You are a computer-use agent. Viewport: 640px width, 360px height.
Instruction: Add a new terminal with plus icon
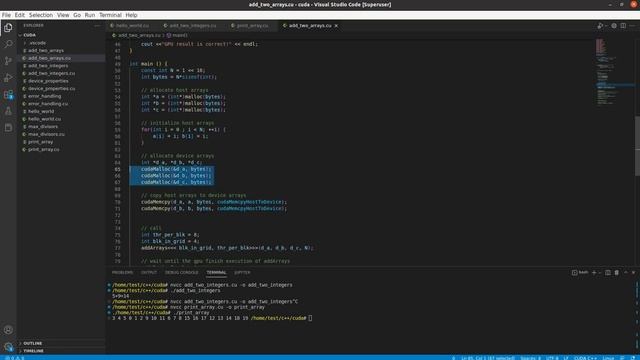[594, 273]
